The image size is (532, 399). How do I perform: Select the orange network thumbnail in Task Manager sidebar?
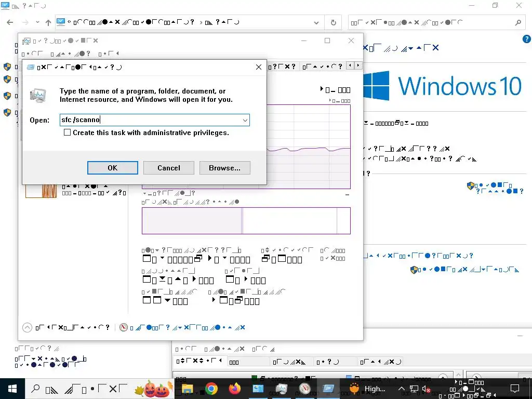[41, 191]
